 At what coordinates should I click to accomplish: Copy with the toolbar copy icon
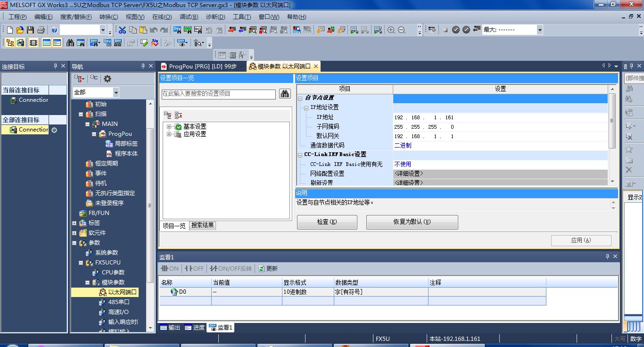tap(133, 30)
